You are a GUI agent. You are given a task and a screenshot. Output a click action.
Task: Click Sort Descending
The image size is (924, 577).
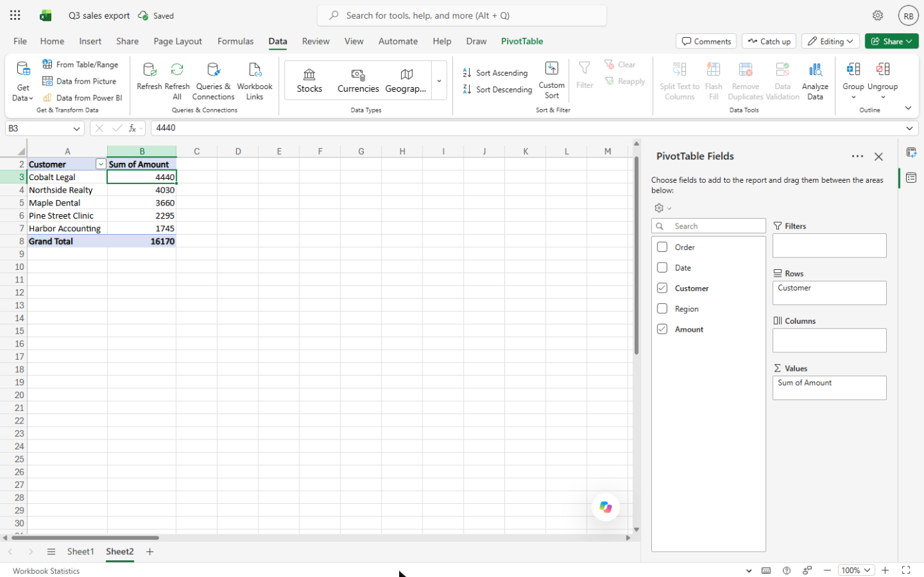click(497, 89)
